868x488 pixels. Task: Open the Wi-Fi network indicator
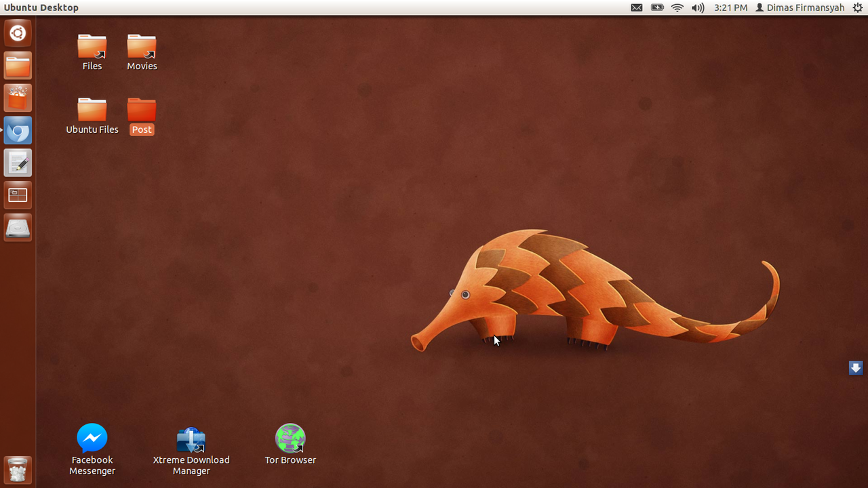click(677, 7)
